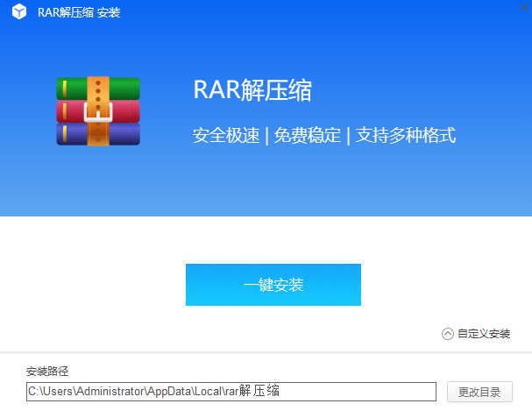Screen dimensions: 532x411
Task: Focus the 安装路径 install path field
Action: [231, 392]
